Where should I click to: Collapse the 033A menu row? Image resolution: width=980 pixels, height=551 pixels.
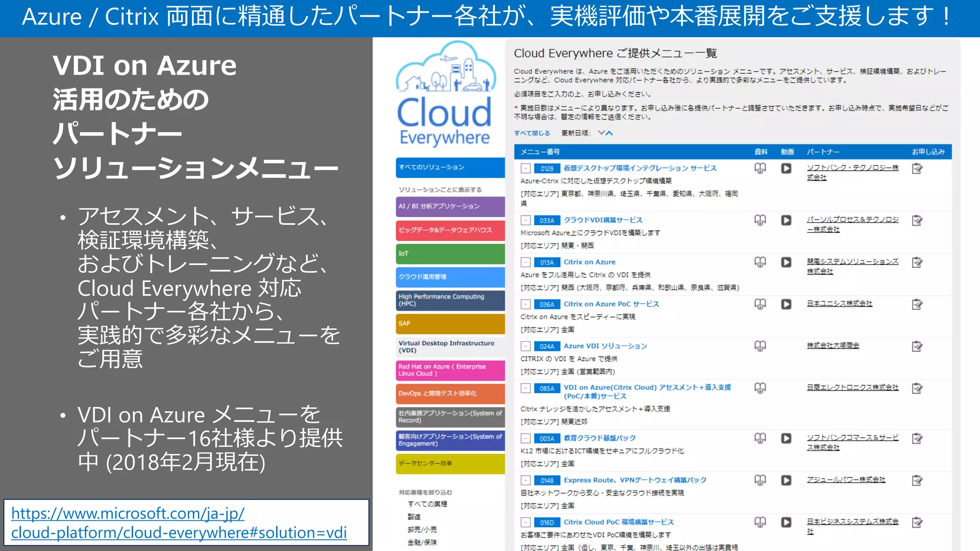[526, 220]
